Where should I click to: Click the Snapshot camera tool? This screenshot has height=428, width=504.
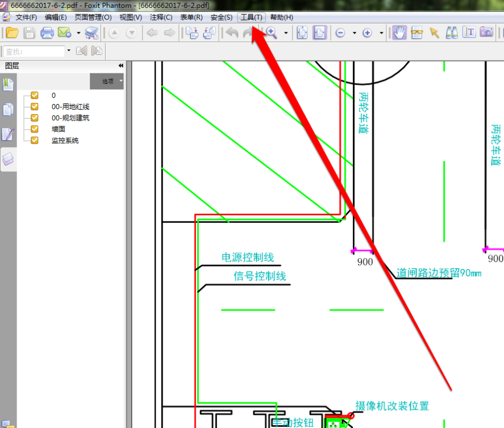[486, 32]
